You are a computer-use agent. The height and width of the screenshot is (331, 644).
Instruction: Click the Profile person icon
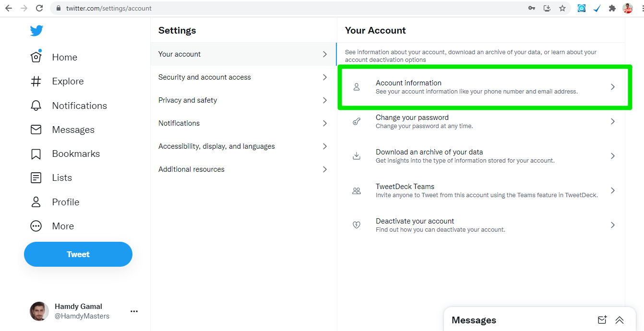coord(36,202)
